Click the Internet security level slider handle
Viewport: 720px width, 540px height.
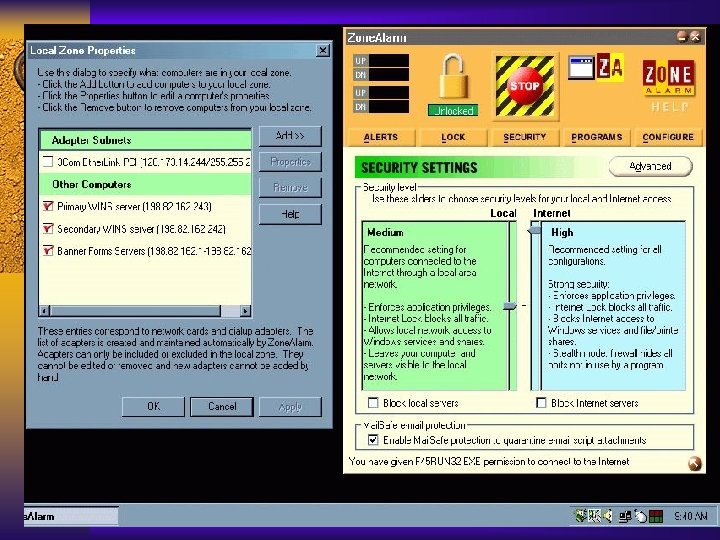pyautogui.click(x=534, y=229)
